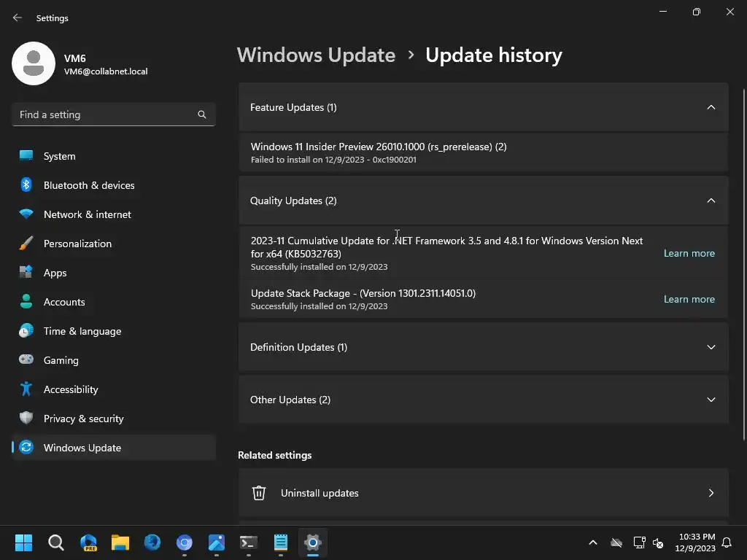Click the Settings gear in taskbar
The height and width of the screenshot is (560, 747).
(312, 542)
